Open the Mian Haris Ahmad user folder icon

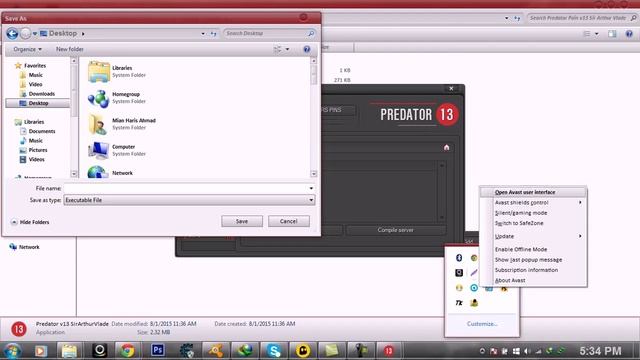click(98, 124)
